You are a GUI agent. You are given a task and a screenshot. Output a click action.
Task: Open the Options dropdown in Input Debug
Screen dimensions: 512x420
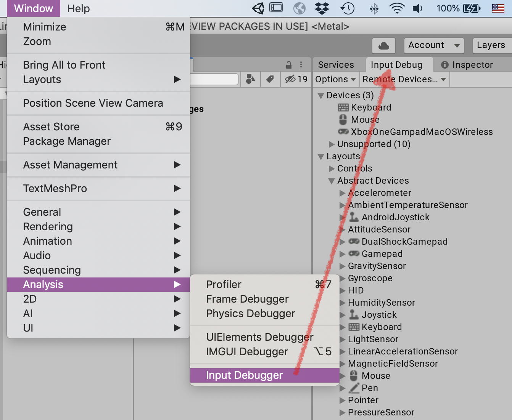pyautogui.click(x=335, y=79)
